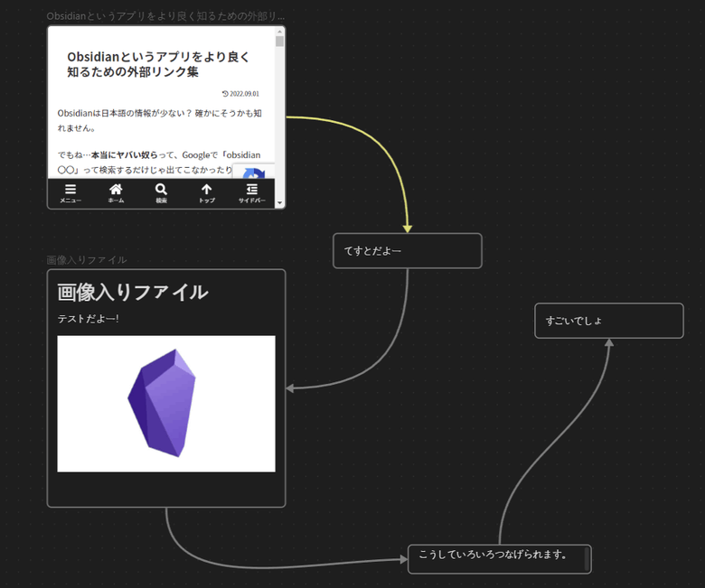Click the テストだよー! text in the note card
This screenshot has height=588, width=705.
pos(89,319)
